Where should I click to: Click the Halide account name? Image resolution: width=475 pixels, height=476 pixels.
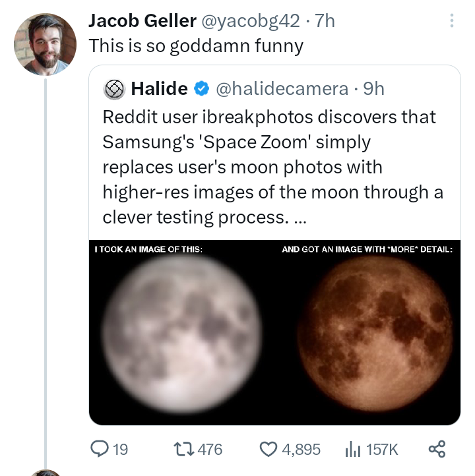pos(159,88)
